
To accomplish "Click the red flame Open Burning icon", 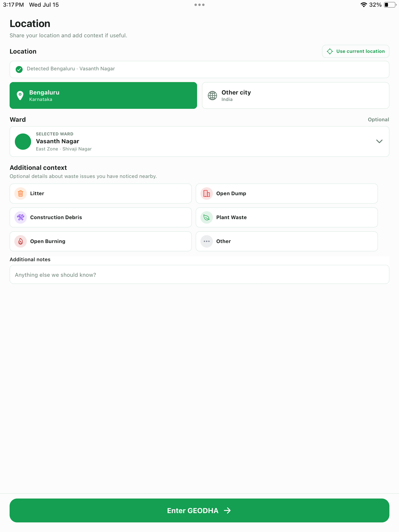I will click(21, 241).
